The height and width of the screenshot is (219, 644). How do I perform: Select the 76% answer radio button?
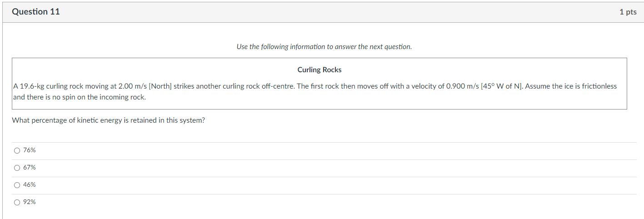[17, 150]
